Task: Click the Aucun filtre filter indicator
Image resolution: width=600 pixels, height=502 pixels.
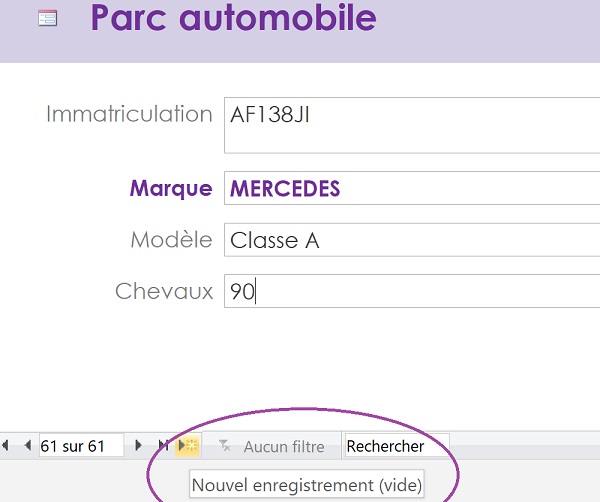Action: [272, 446]
